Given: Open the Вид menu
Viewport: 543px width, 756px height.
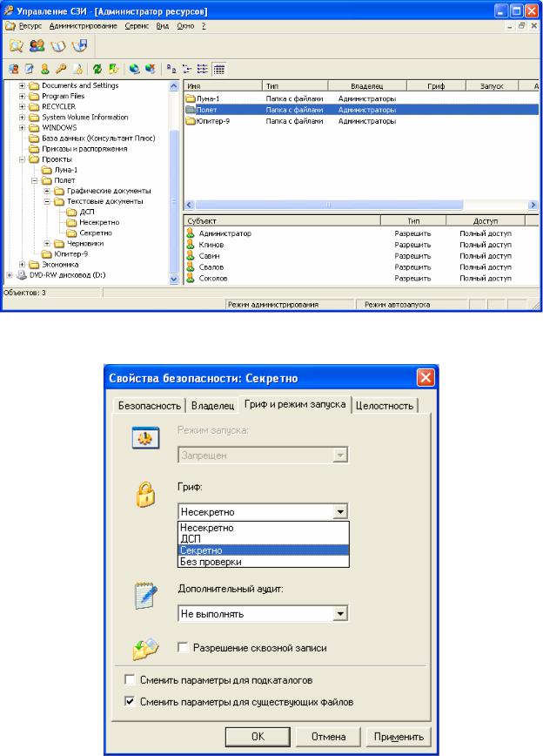Looking at the screenshot, I should (163, 26).
